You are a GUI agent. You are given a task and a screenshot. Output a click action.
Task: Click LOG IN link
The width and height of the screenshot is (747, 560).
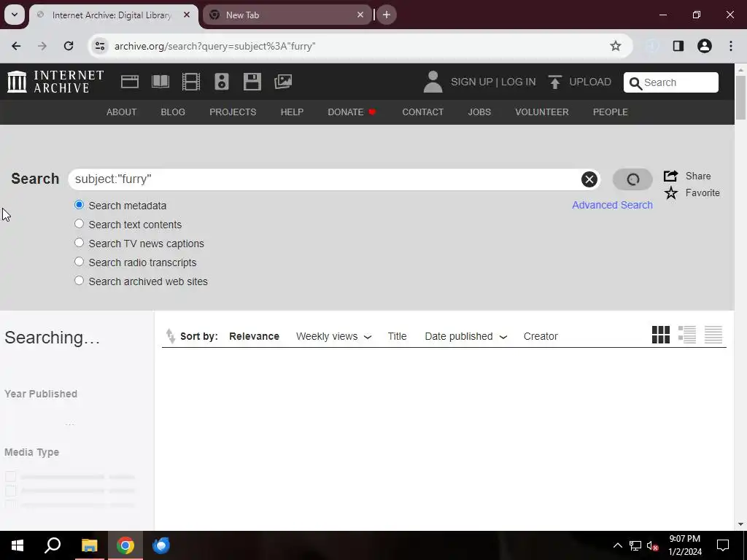click(x=519, y=82)
